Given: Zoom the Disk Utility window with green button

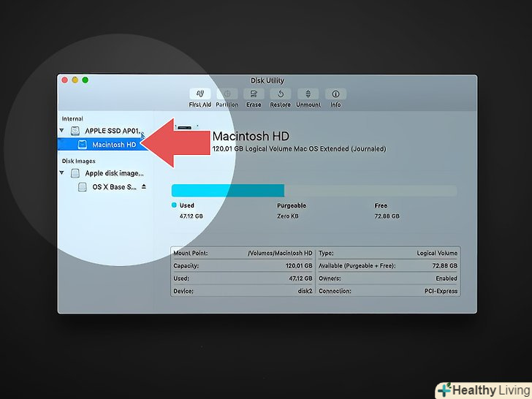Looking at the screenshot, I should coord(85,80).
